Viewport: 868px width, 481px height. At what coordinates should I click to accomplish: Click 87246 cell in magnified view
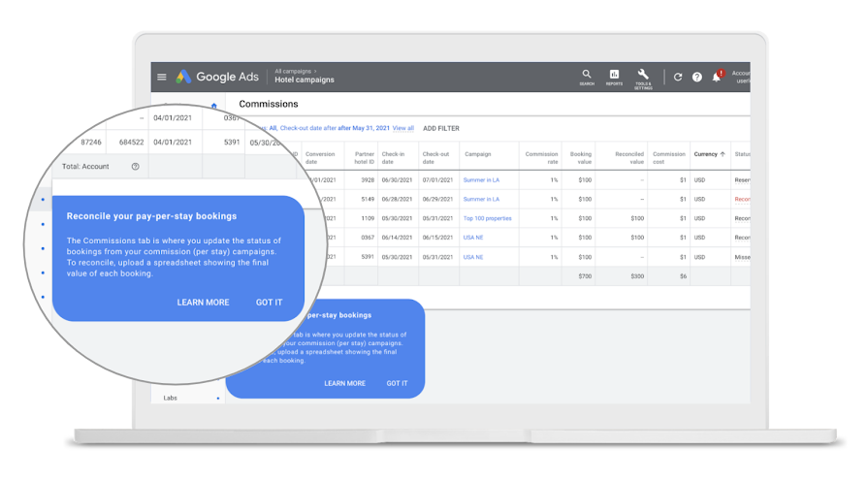click(x=91, y=143)
